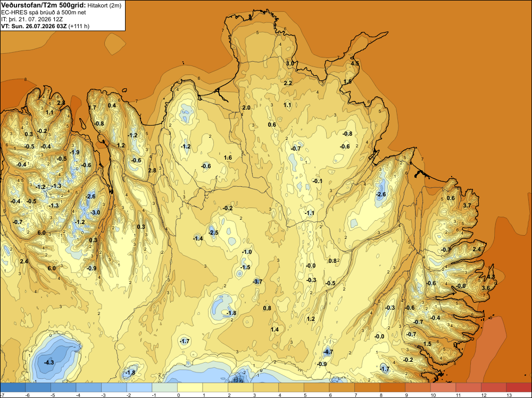Pick the pale yellow legend swatch between 0 and 1
532x398 pixels.
coord(190,387)
